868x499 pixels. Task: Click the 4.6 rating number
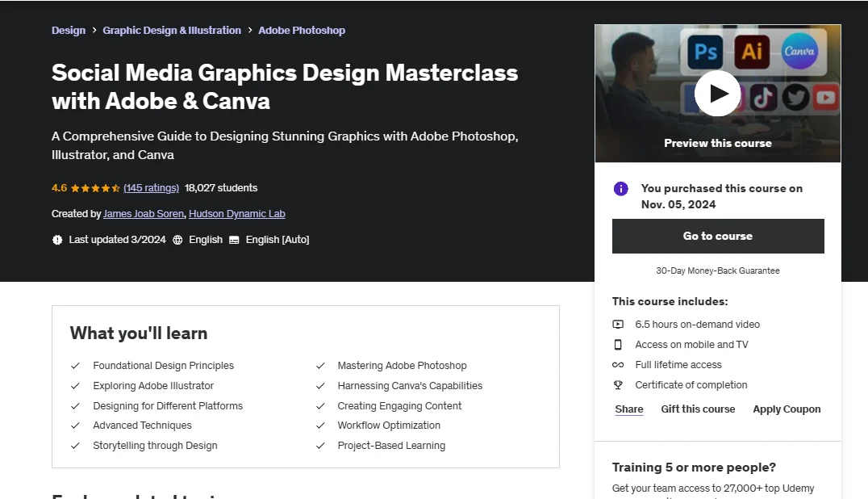click(x=59, y=188)
